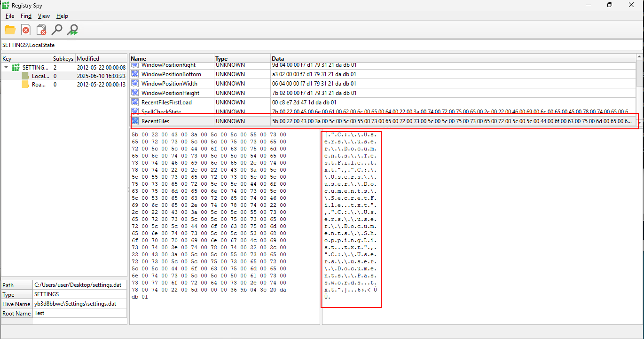Screen dimensions: 644x339
Task: Click the Open hive folder icon
Action: pos(10,30)
